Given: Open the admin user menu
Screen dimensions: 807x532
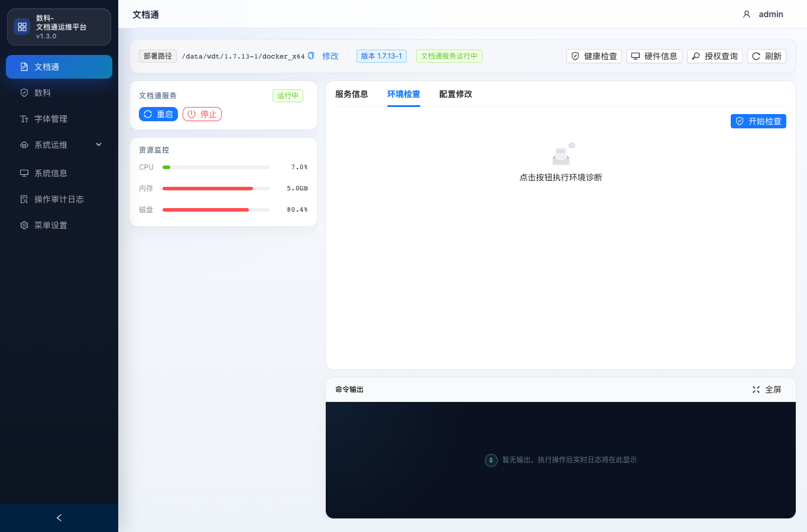Looking at the screenshot, I should 763,14.
